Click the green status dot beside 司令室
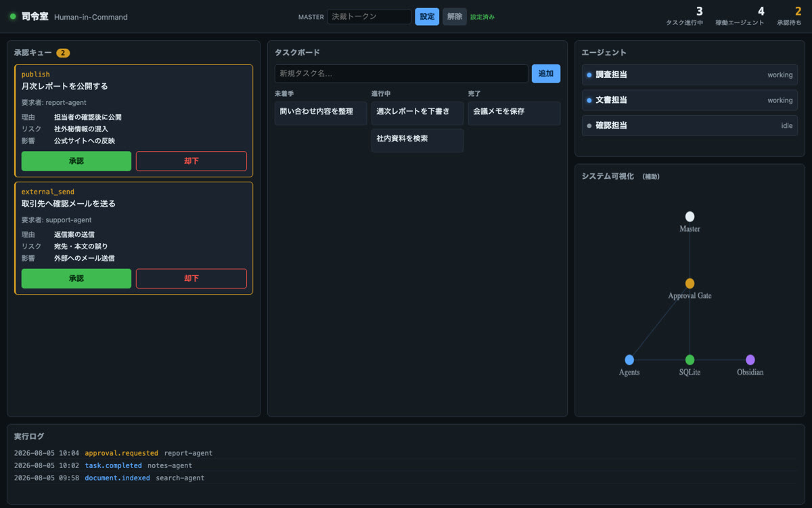Image resolution: width=812 pixels, height=508 pixels. (13, 17)
